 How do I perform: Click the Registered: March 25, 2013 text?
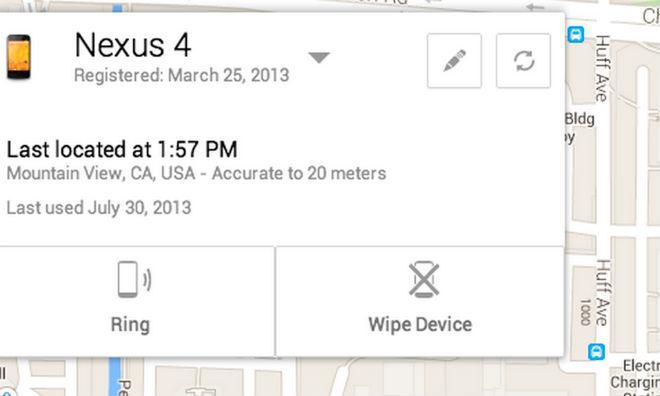pos(181,75)
